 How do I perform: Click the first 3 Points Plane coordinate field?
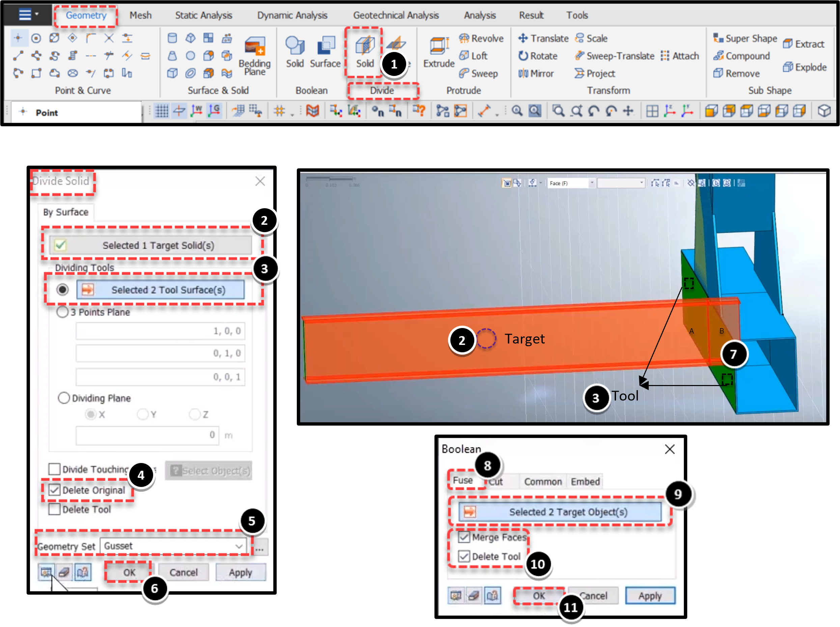160,331
